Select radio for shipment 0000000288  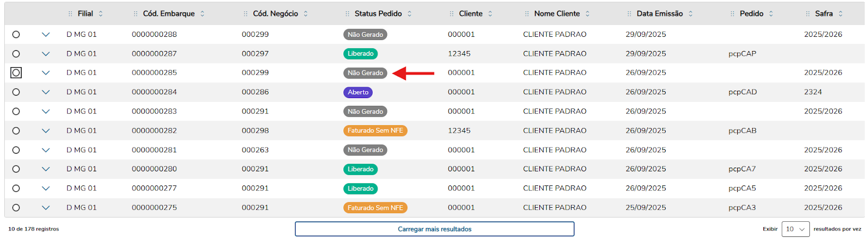click(x=16, y=34)
